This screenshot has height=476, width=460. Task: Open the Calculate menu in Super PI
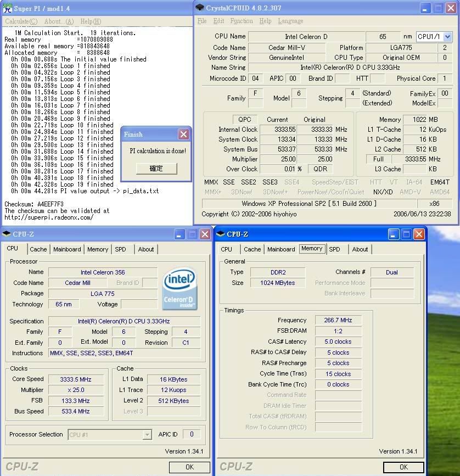coord(21,21)
